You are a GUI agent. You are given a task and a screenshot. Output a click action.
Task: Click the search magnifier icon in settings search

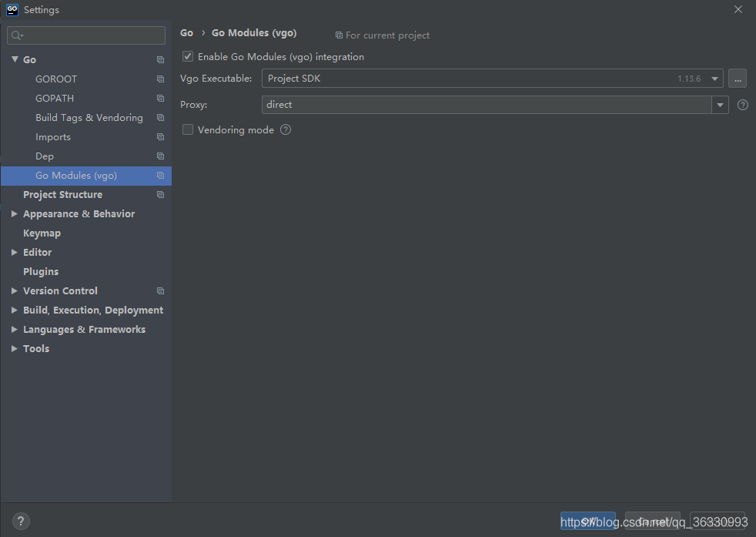coord(17,35)
